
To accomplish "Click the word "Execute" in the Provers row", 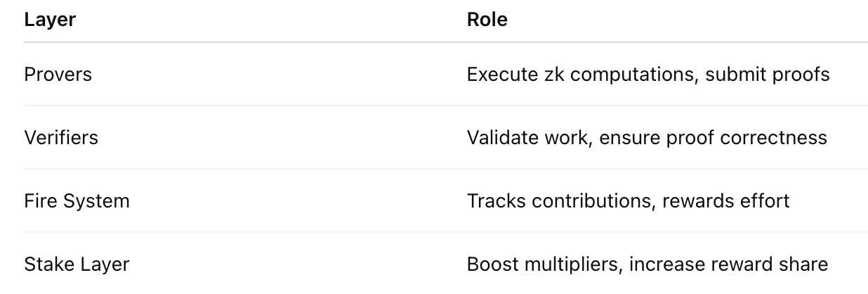I will click(x=498, y=74).
